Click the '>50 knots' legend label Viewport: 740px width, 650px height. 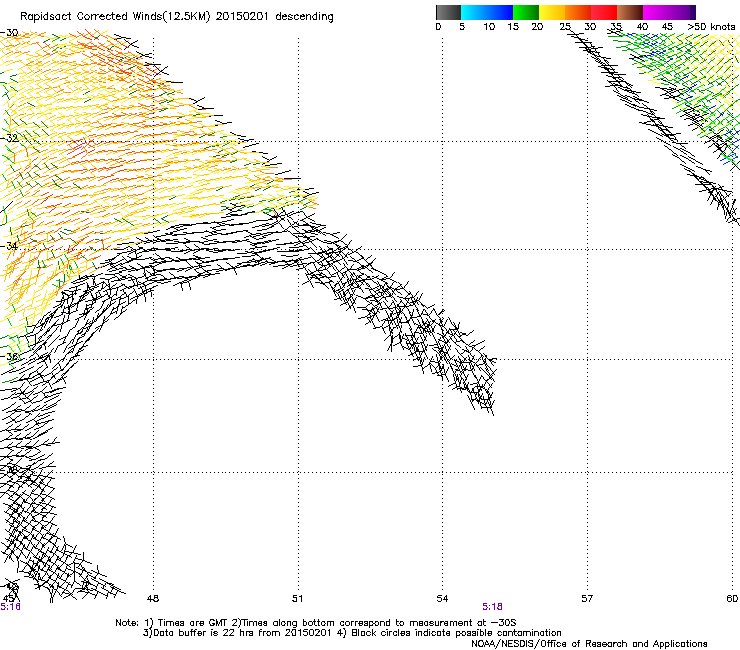[x=711, y=26]
